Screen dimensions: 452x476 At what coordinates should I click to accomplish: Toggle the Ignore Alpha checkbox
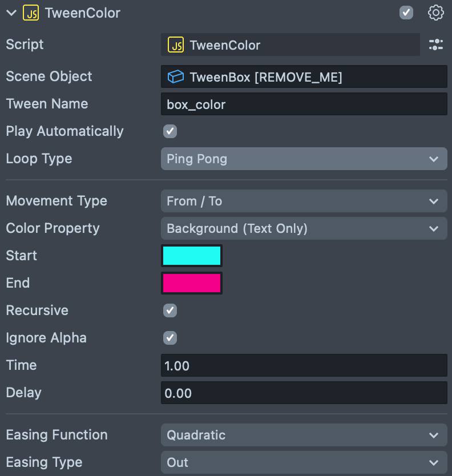tap(170, 338)
